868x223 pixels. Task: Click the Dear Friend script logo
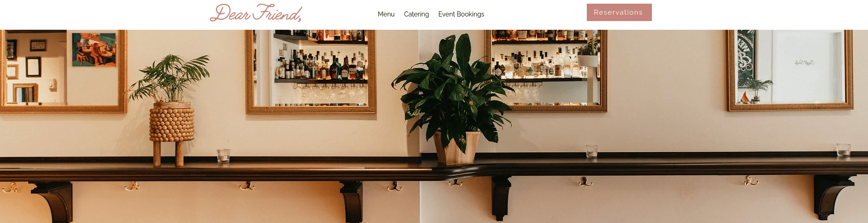[256, 13]
